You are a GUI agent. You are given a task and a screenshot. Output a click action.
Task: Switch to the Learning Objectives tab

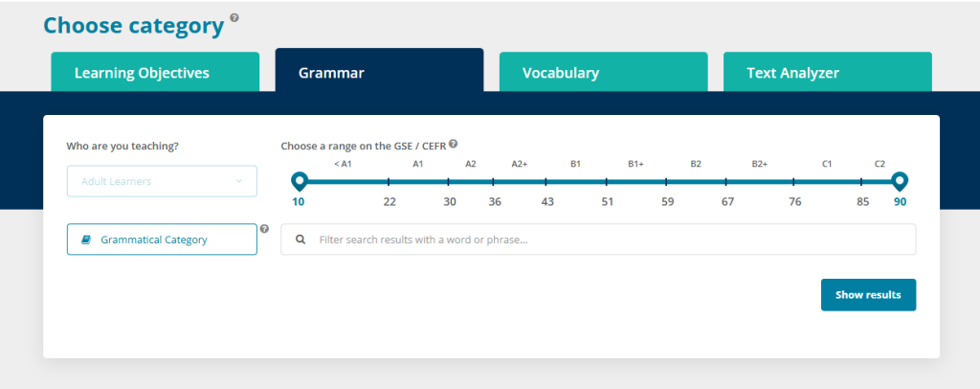coord(155,73)
